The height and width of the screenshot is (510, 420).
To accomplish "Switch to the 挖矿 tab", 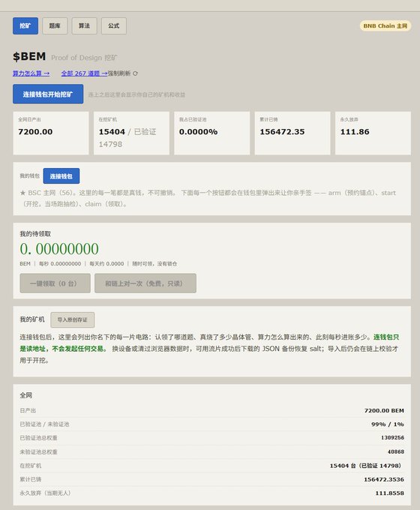I will coord(25,25).
